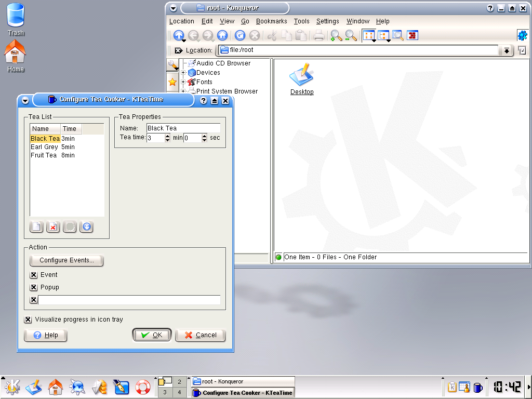Open the Go menu in Konqueror
This screenshot has width=532, height=399.
[245, 21]
